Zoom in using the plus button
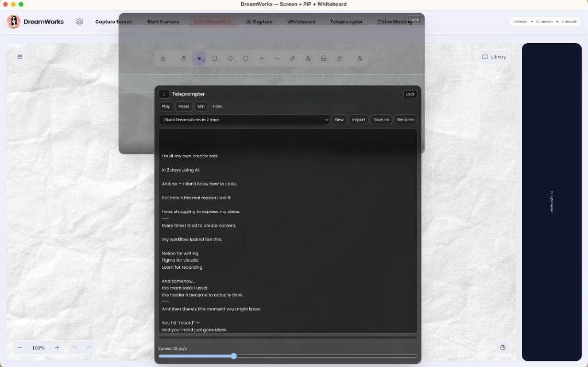Screen dimensions: 588x367 pos(57,348)
